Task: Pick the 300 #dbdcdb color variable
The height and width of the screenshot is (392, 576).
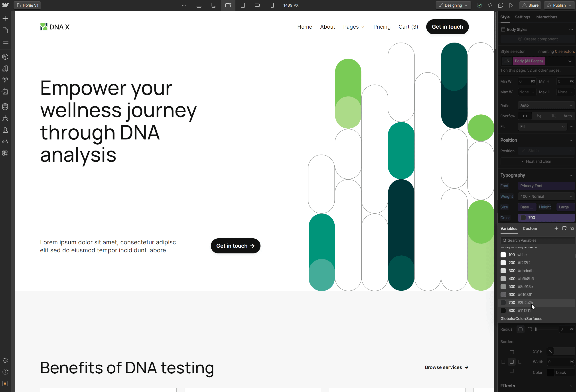Action: (536, 271)
